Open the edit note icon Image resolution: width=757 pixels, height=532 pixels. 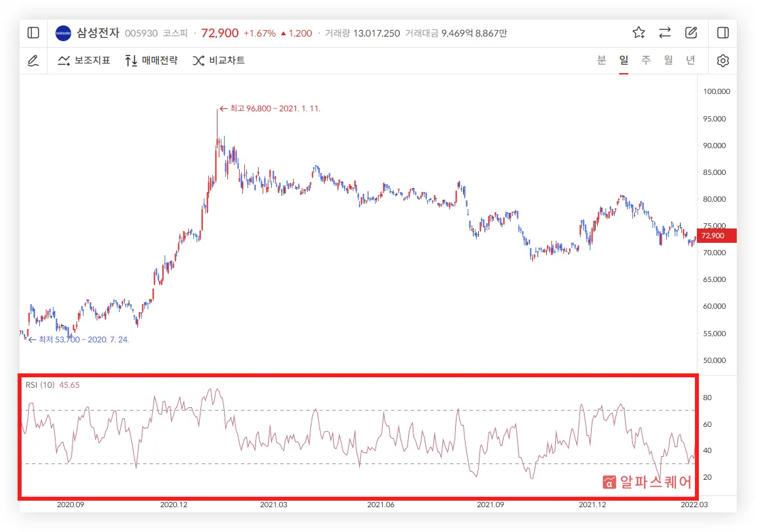[691, 33]
